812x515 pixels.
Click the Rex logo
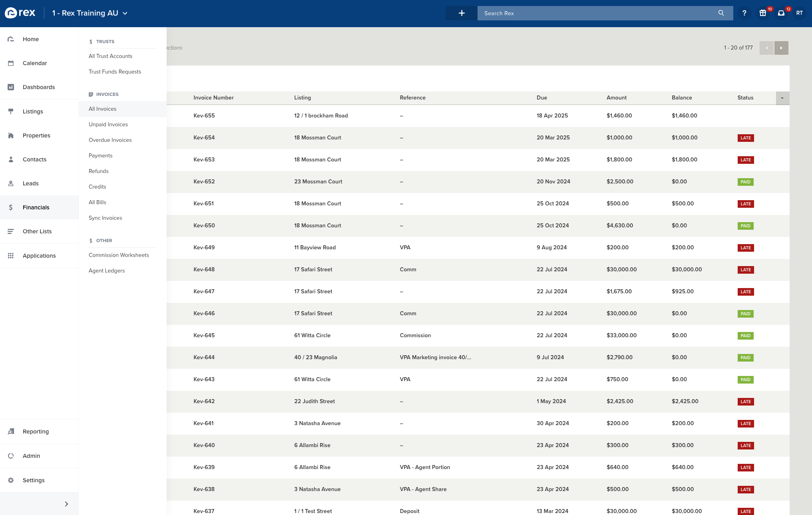20,13
